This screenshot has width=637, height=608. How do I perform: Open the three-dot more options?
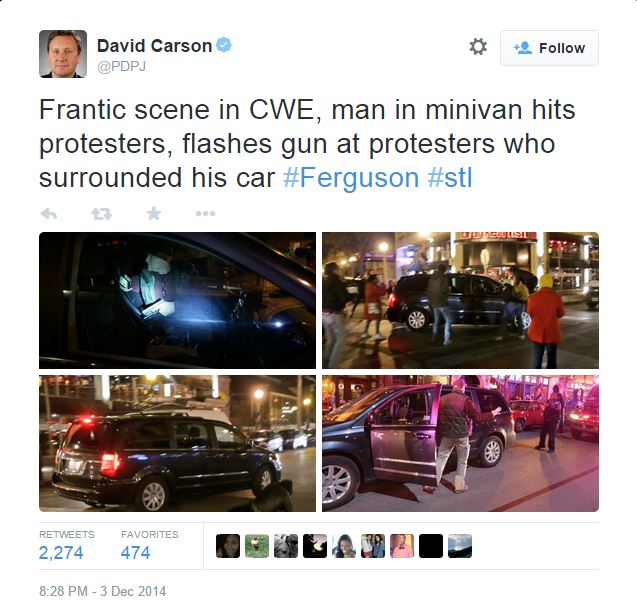[x=206, y=213]
